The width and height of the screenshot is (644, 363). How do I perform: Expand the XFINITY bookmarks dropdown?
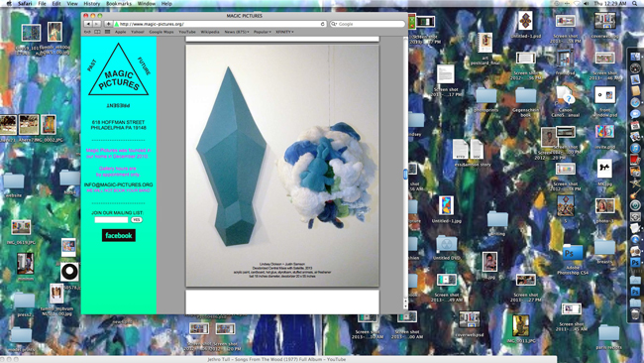pyautogui.click(x=284, y=32)
